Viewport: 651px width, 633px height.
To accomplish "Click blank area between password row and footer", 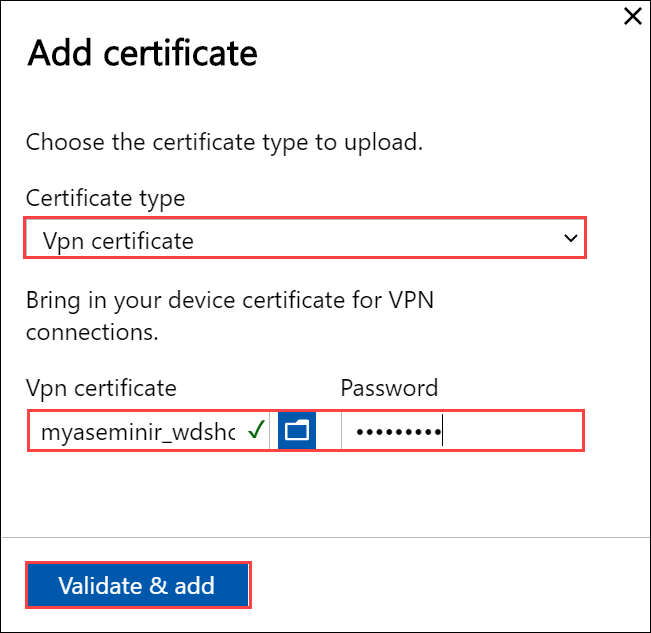I will coord(325,493).
